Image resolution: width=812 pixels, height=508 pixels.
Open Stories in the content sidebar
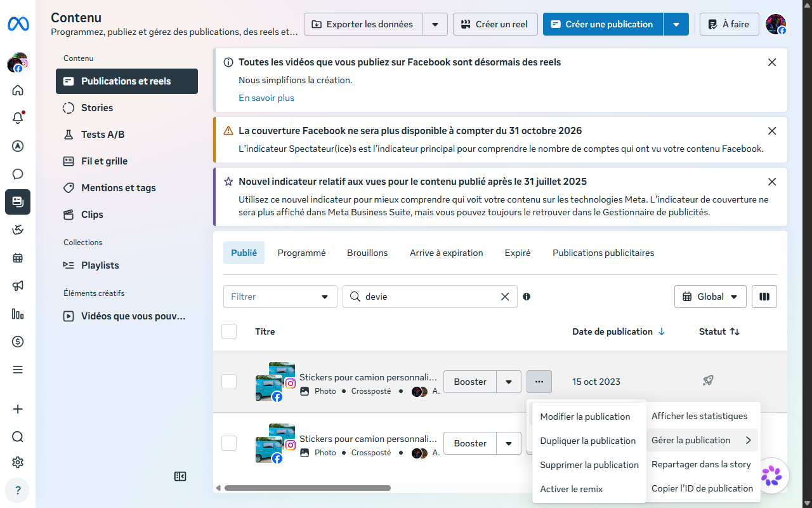click(127, 108)
